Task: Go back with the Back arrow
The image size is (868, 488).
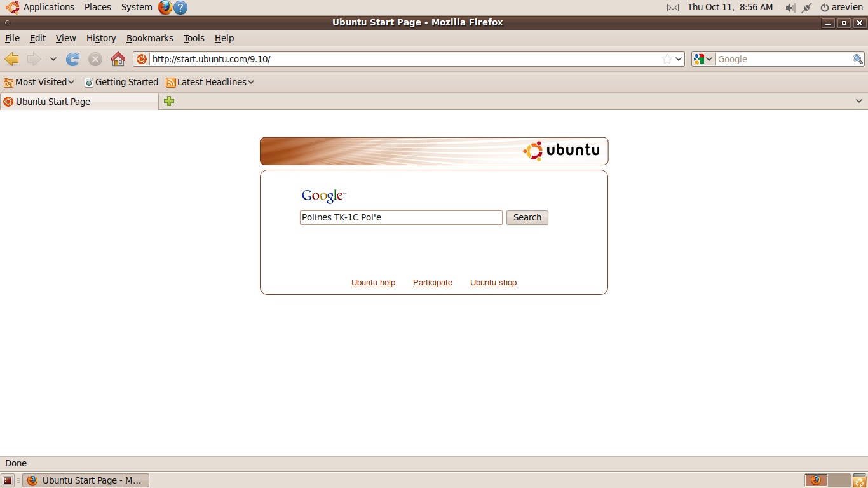Action: (x=11, y=59)
